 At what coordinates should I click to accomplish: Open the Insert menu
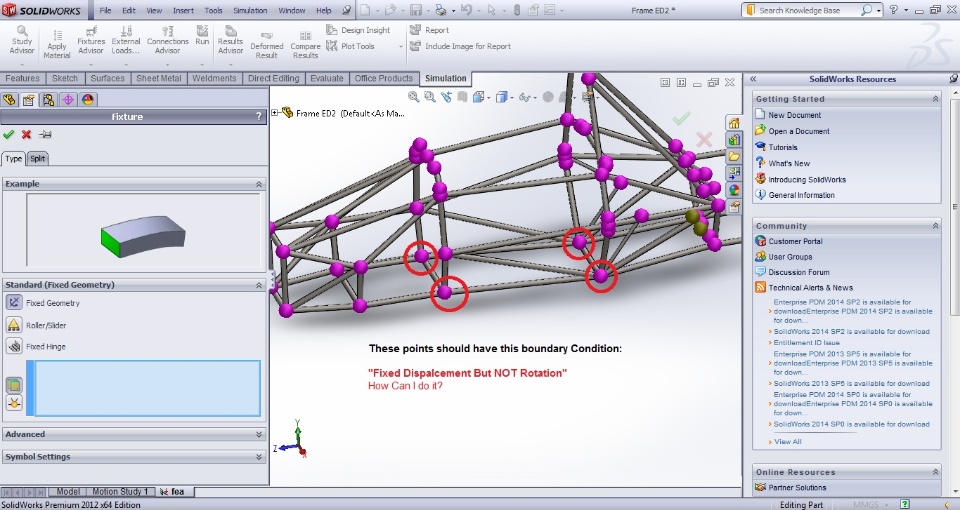[x=183, y=10]
